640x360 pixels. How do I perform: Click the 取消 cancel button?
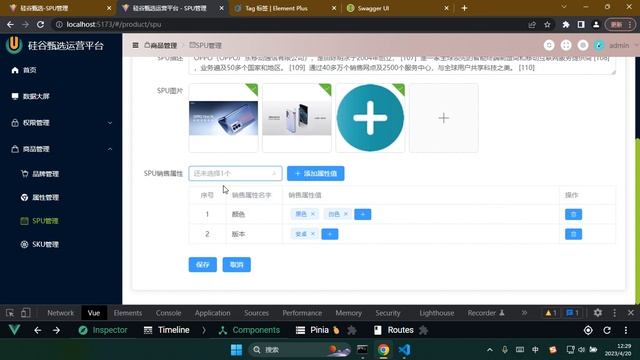point(237,265)
